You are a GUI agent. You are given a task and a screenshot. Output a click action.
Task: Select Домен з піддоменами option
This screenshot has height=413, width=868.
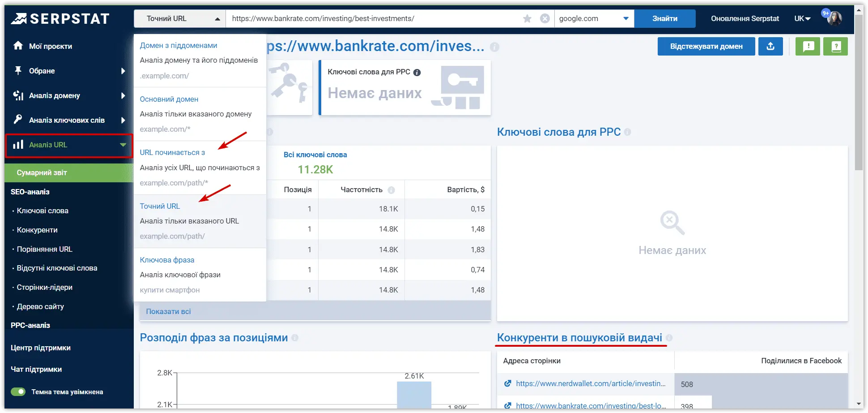click(178, 45)
